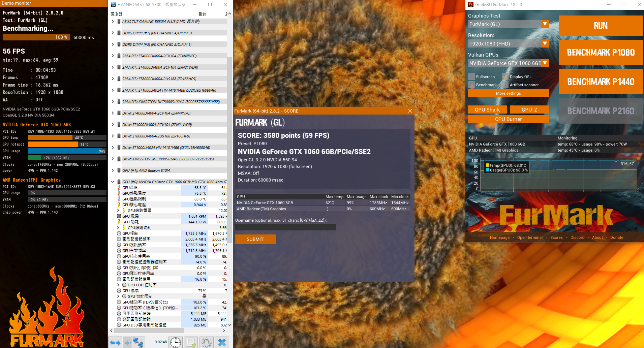Image resolution: width=644 pixels, height=348 pixels.
Task: Open HWiNFO networked computers toolbar icon
Action: tap(138, 342)
